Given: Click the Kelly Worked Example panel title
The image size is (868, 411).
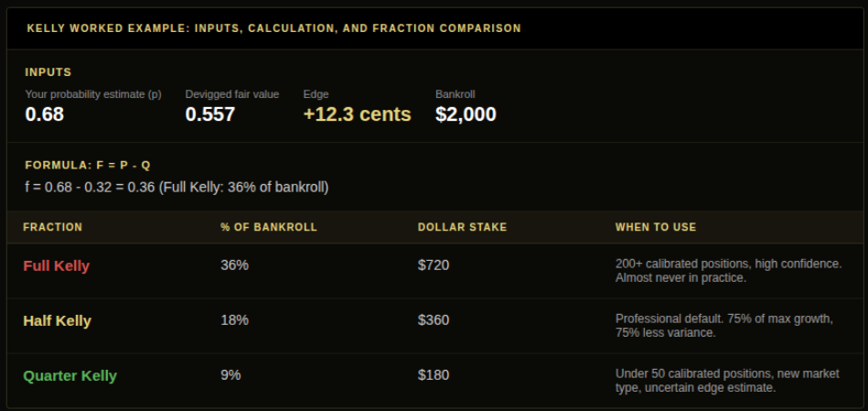Looking at the screenshot, I should 274,28.
